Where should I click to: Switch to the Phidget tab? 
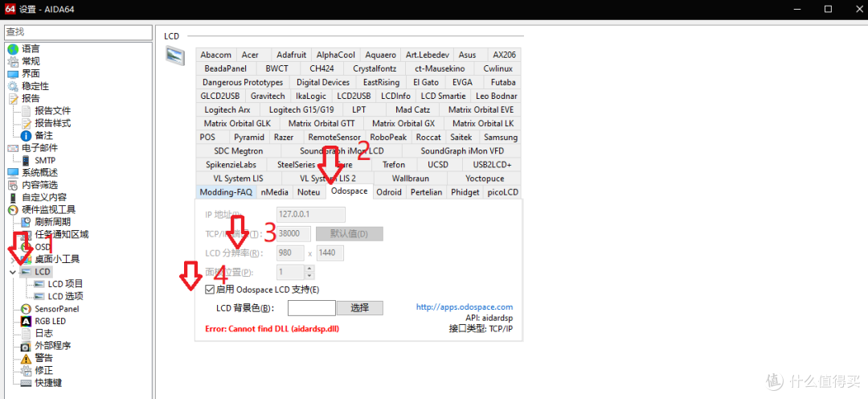[465, 192]
